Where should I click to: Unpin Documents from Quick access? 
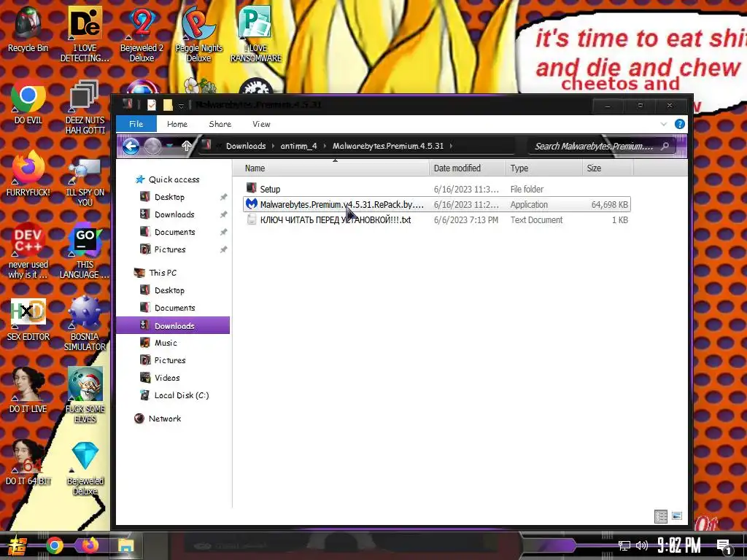point(223,233)
